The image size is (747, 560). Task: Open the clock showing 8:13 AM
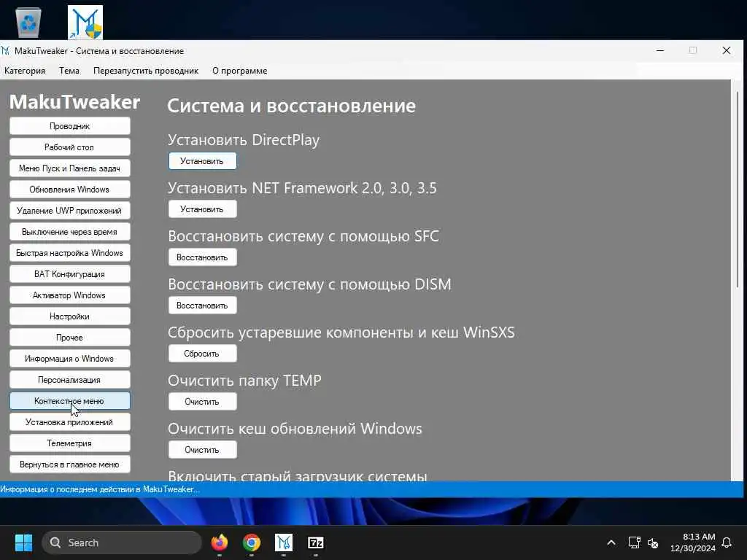(x=693, y=542)
